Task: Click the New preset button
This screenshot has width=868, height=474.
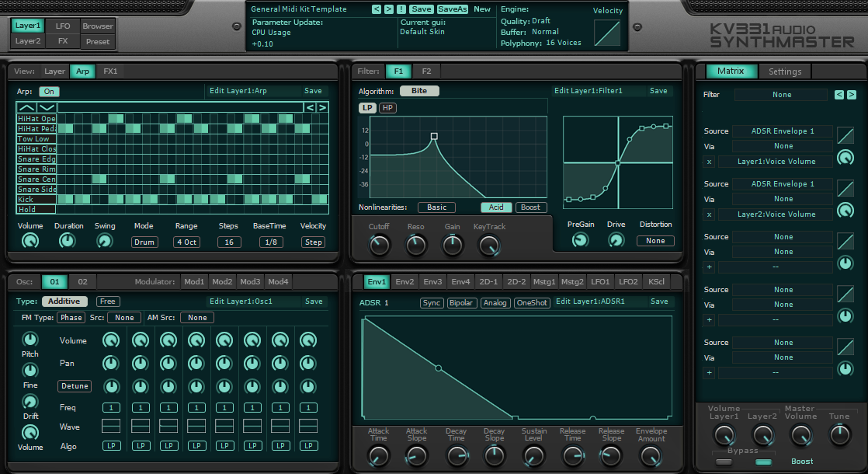Action: [x=482, y=9]
